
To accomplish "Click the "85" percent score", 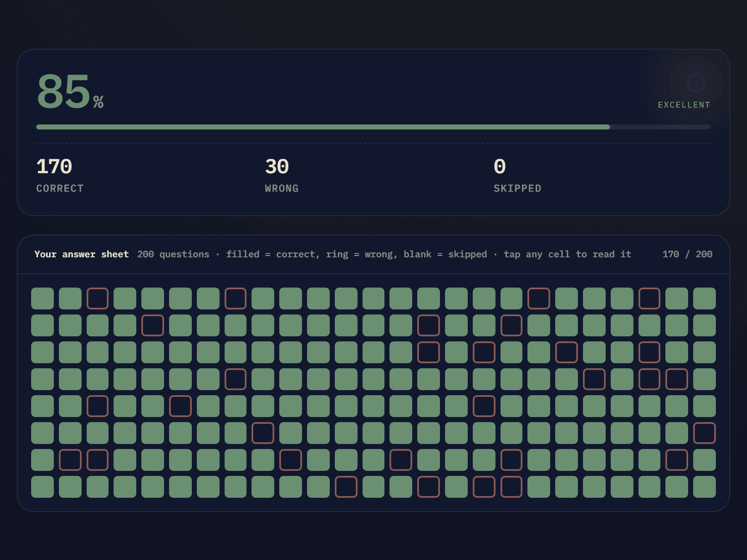I will pos(64,91).
